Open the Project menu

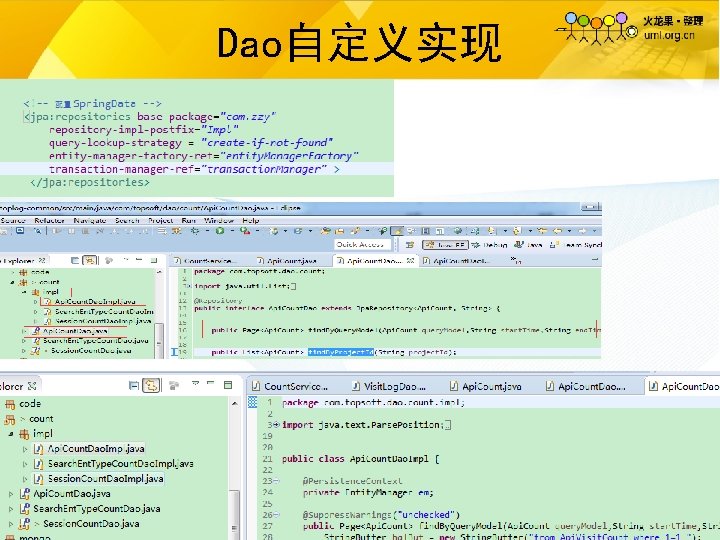(160, 220)
